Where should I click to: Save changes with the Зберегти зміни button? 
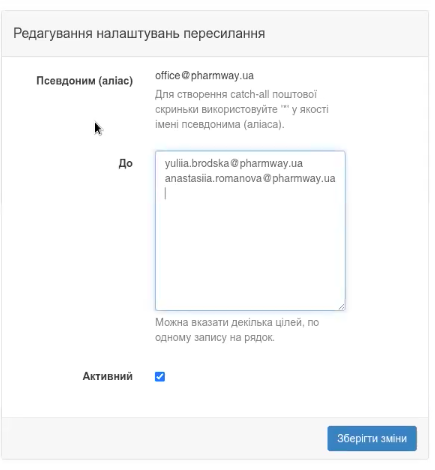click(372, 438)
